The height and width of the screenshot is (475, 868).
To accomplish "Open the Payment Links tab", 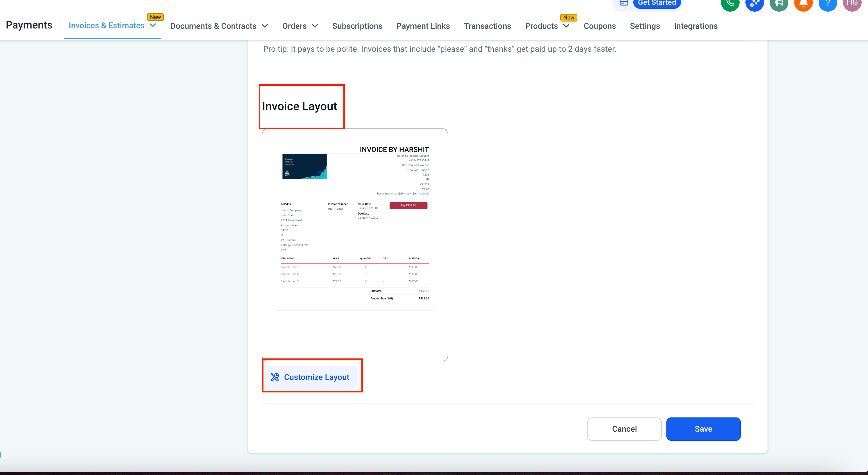I will 423,26.
